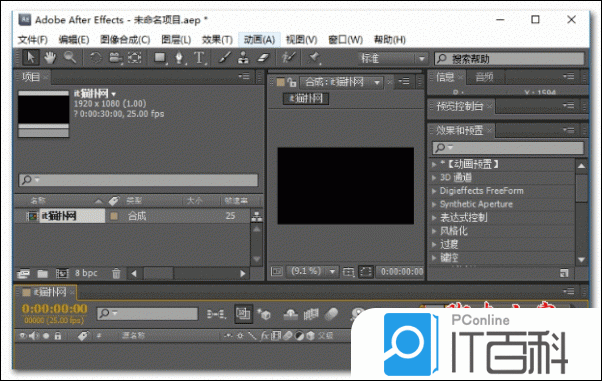Select the Hand tool
Viewport: 602px width, 381px height.
click(x=50, y=58)
